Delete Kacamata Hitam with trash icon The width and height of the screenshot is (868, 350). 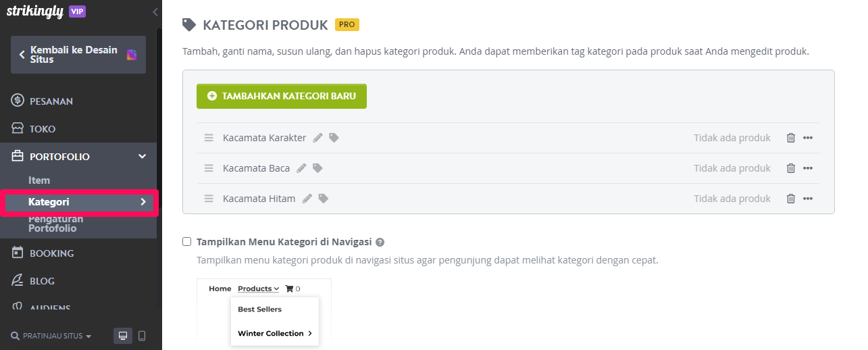click(790, 199)
